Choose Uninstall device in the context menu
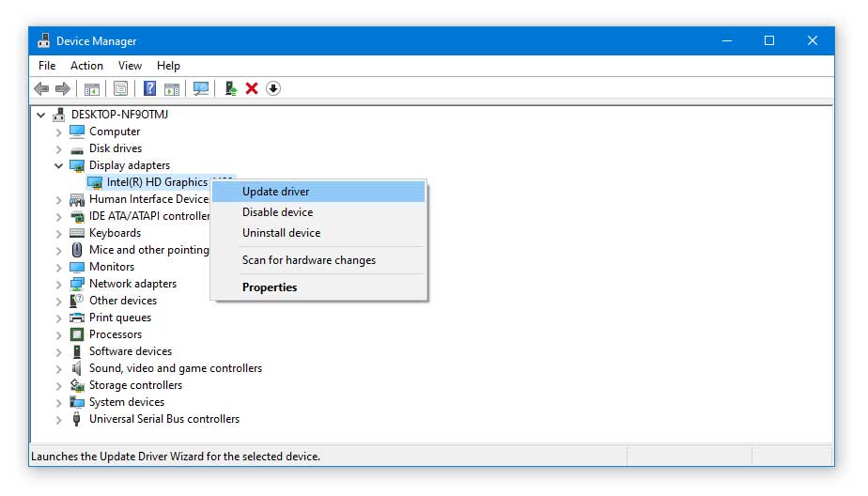This screenshot has height=496, width=868. 318,233
